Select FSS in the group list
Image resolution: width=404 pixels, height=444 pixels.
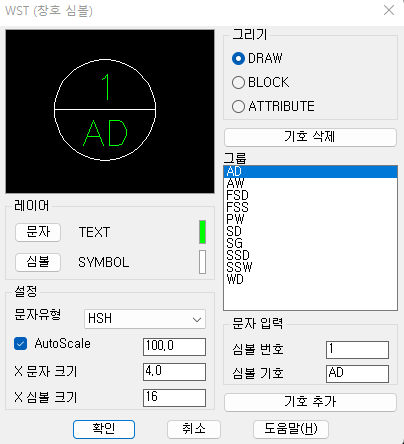(x=310, y=207)
